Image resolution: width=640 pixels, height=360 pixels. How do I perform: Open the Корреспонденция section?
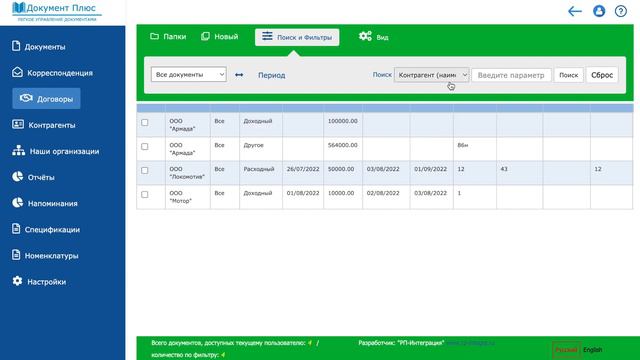(x=60, y=73)
